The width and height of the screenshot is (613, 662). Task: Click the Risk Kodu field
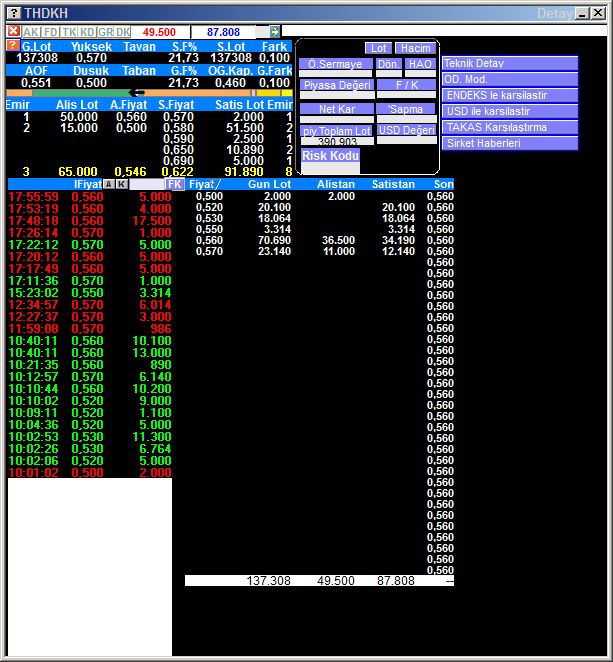pyautogui.click(x=330, y=156)
